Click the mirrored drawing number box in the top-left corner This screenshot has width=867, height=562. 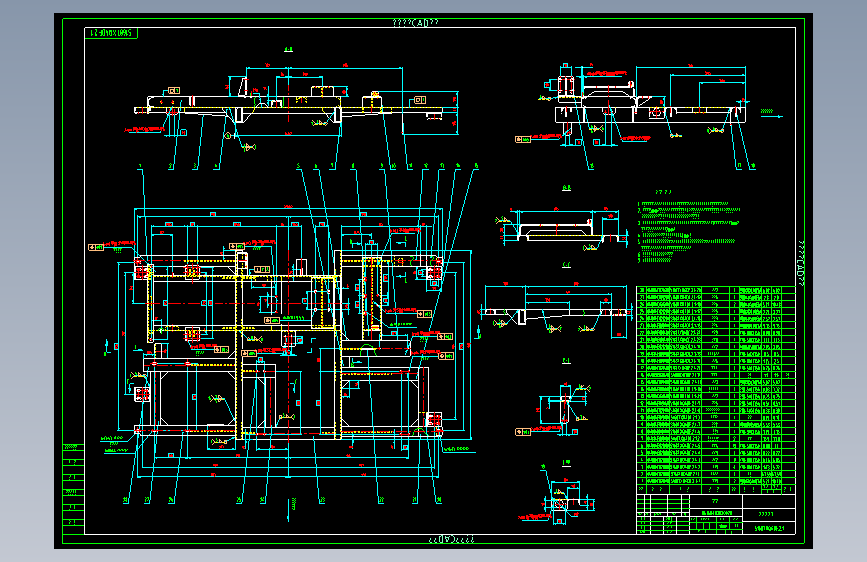coord(111,33)
